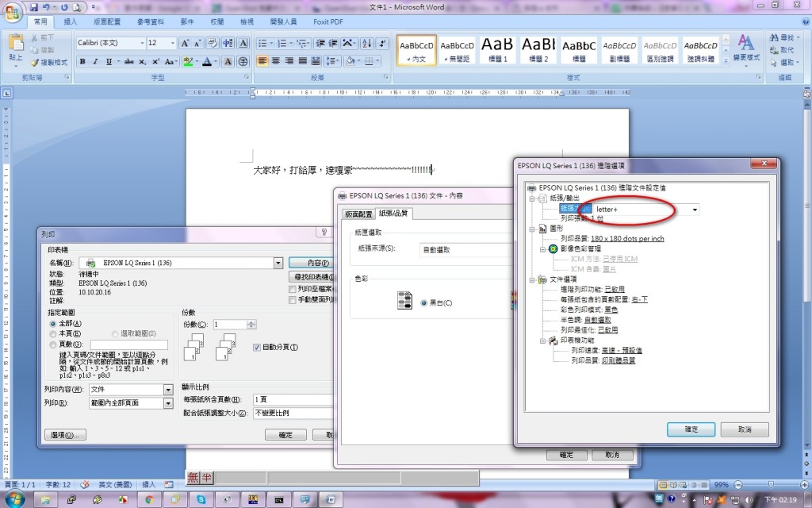Click the numbered list icon
Screen dimensions: 812x508
pos(282,43)
